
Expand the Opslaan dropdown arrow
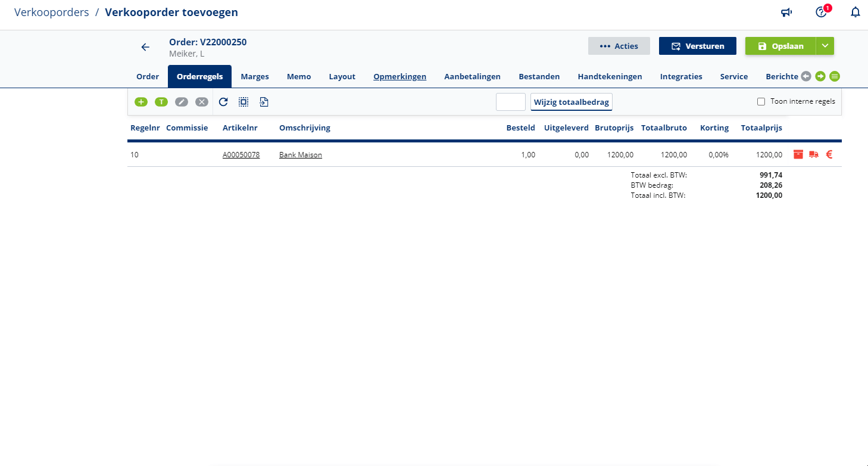click(825, 46)
